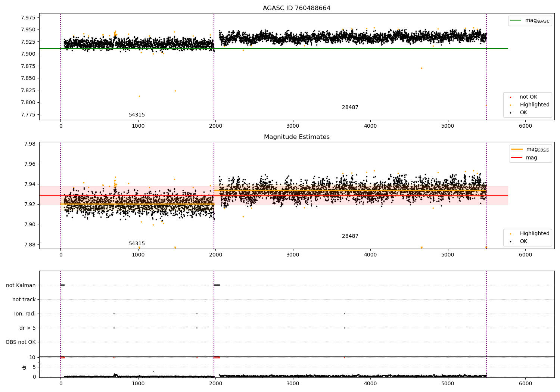
Task: Click the '54315' annotation in the top plot
Action: click(137, 115)
